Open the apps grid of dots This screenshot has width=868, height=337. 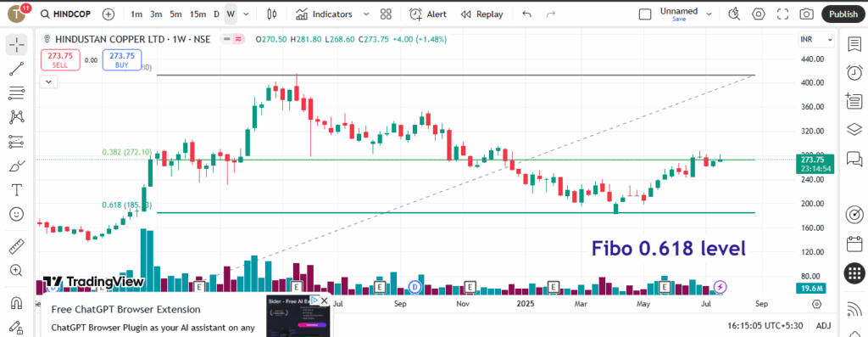click(854, 272)
